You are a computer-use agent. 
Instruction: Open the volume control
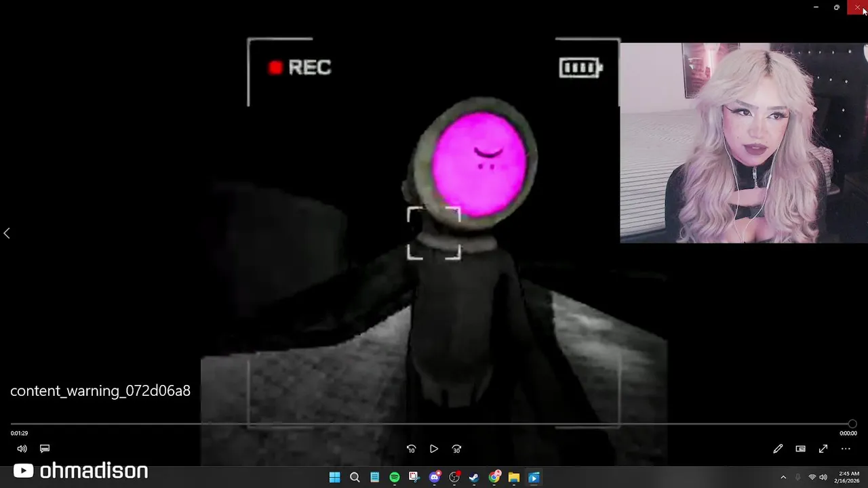[22, 449]
